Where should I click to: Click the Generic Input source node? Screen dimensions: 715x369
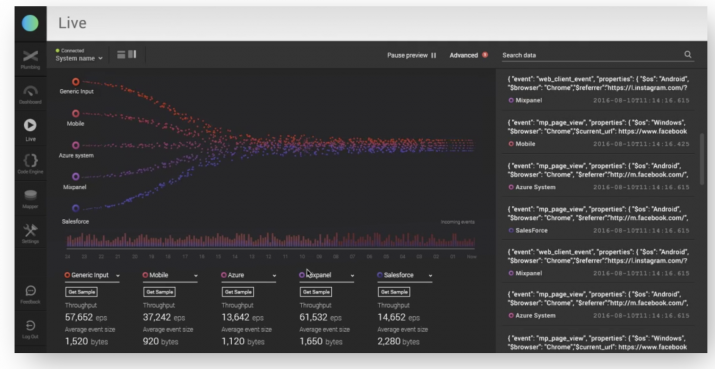(76, 82)
